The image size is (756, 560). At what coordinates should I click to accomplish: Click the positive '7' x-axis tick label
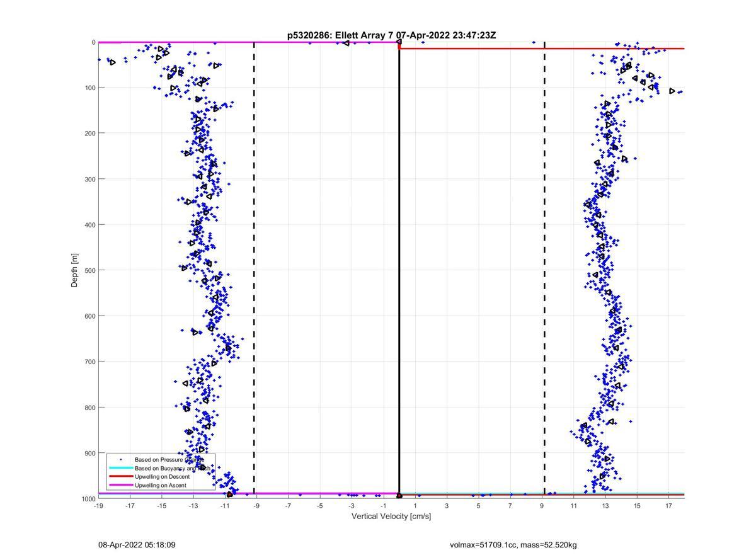[510, 505]
